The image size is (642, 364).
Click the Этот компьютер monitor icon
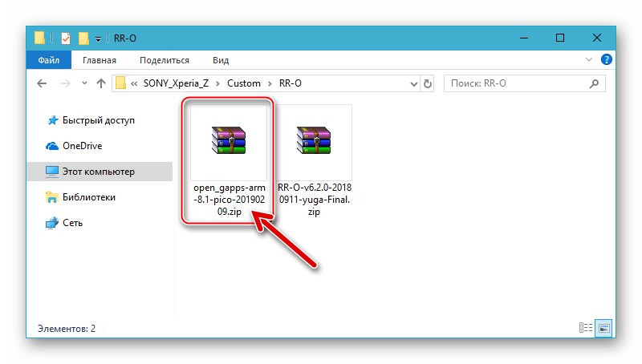click(52, 172)
